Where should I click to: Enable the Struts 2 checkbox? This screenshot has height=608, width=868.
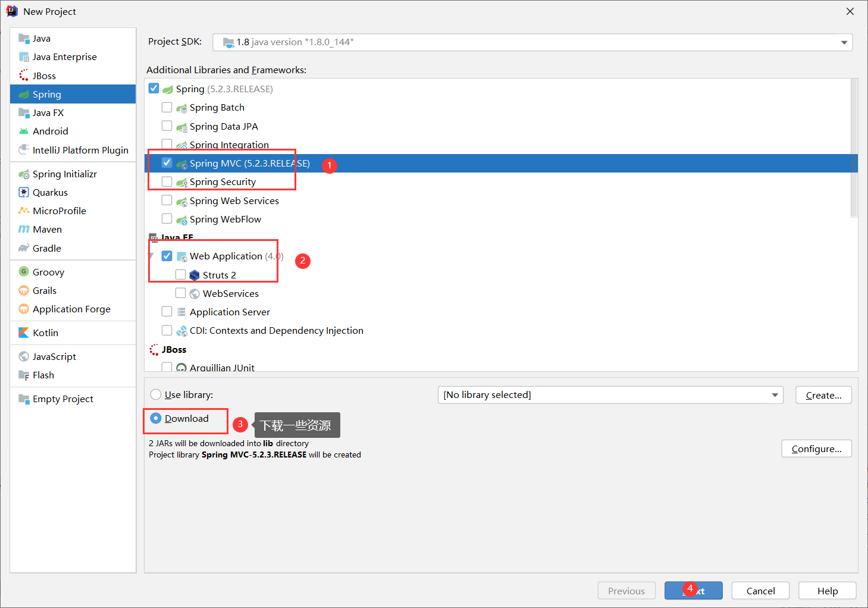[x=180, y=274]
